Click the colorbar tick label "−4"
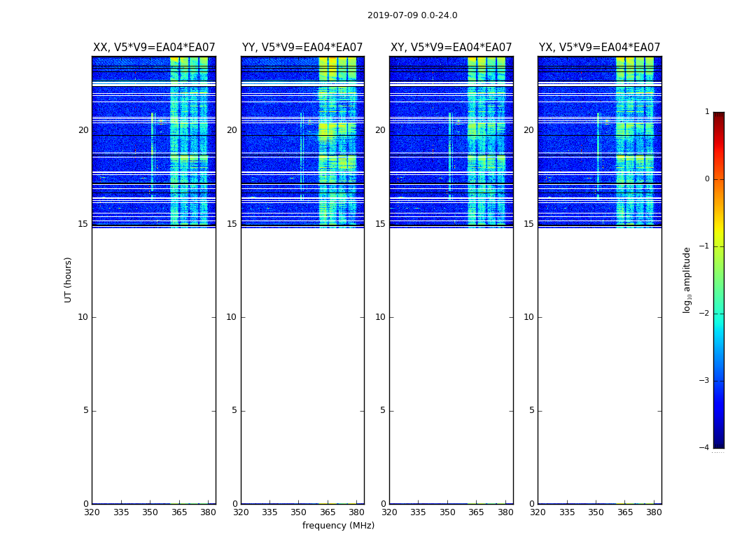The height and width of the screenshot is (560, 735). tap(704, 448)
